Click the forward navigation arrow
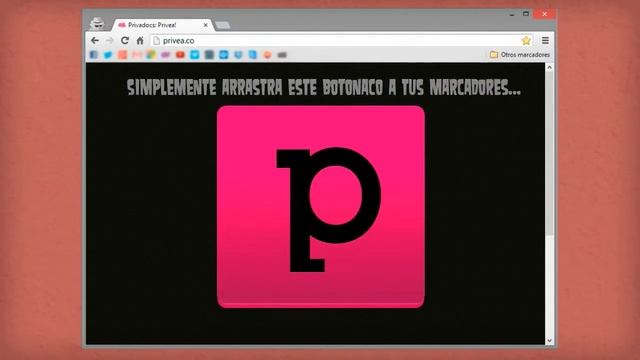Screen dimensions: 640x360 [109, 40]
